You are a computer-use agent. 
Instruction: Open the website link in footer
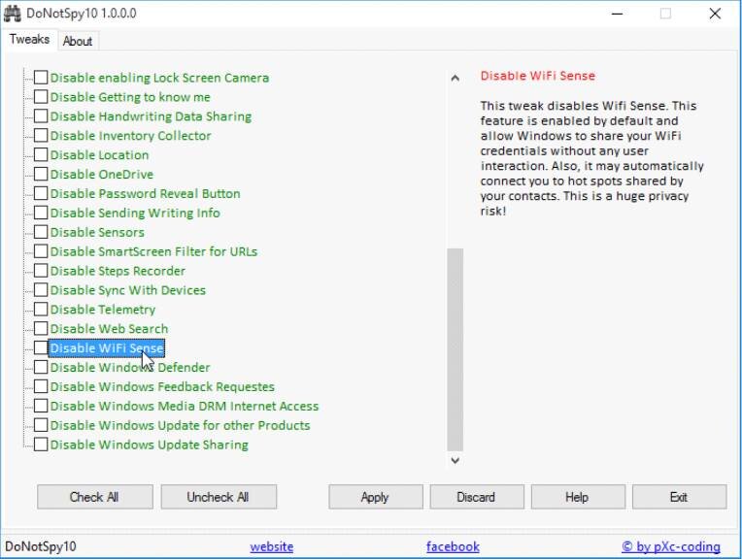point(272,546)
